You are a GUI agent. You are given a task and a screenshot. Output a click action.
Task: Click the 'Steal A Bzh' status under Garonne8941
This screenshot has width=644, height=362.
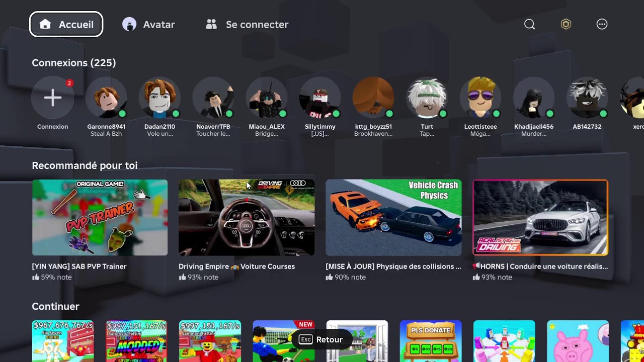[x=106, y=134]
